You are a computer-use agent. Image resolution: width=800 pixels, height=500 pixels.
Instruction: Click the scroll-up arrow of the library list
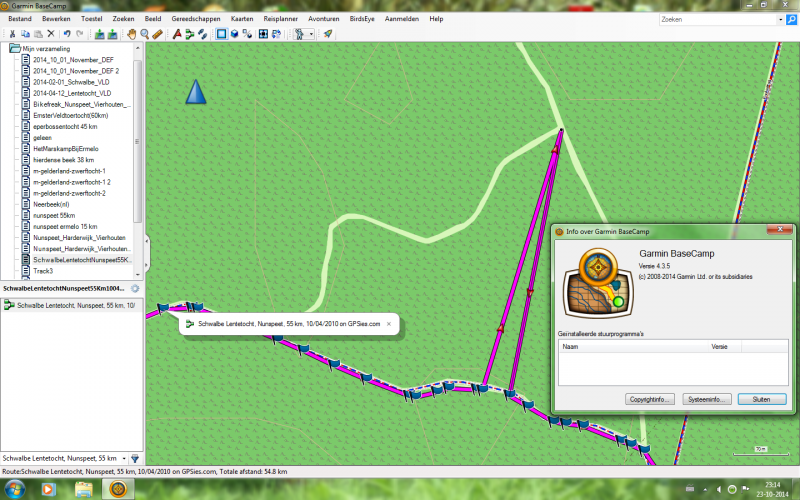(137, 47)
